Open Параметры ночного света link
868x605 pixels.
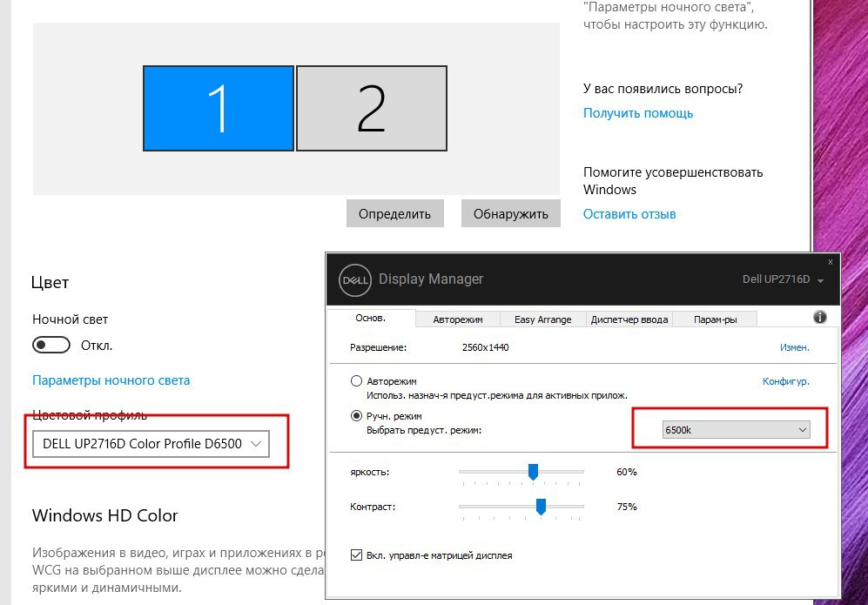pos(111,380)
